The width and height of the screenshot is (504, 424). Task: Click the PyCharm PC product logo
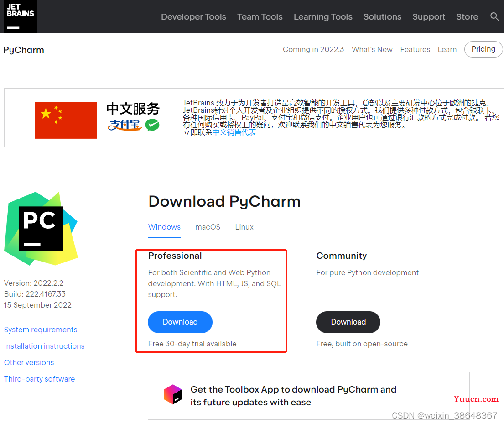pyautogui.click(x=41, y=228)
